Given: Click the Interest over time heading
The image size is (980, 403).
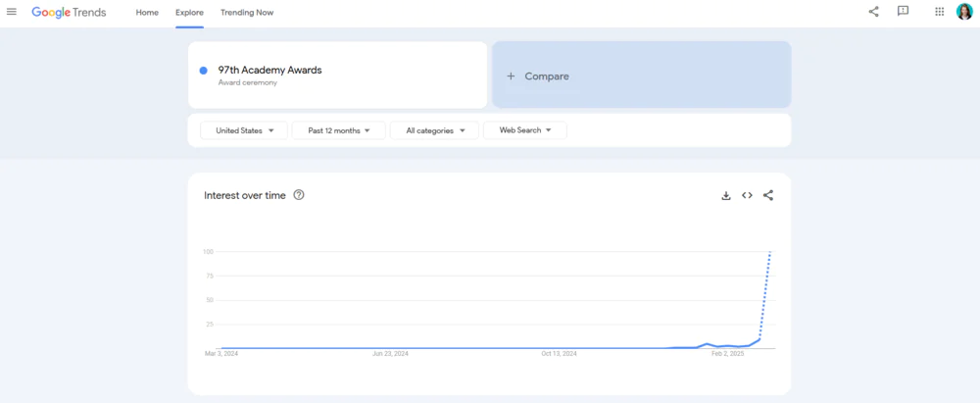Looking at the screenshot, I should (245, 195).
